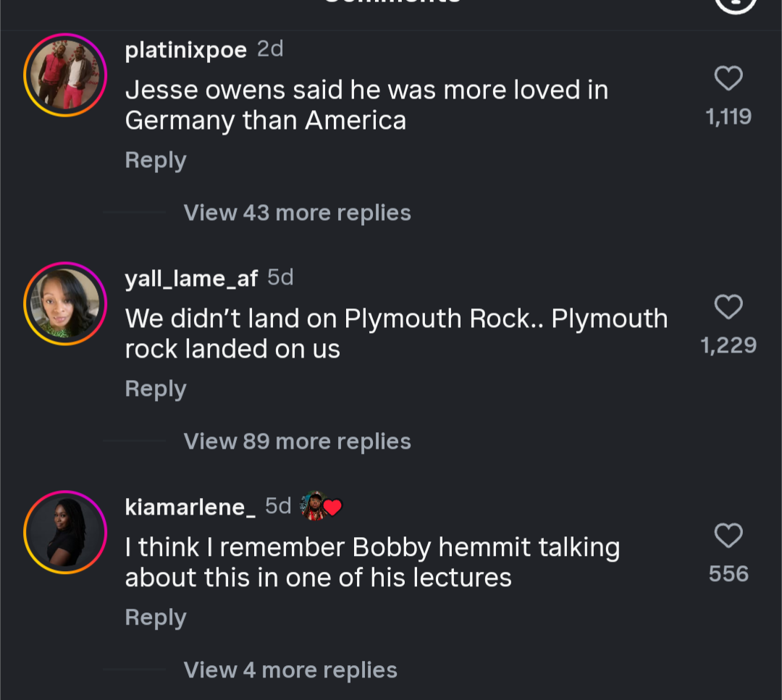Like platinixpoe's Jesse Owens comment
Screen dimensions: 782x700
coord(728,78)
